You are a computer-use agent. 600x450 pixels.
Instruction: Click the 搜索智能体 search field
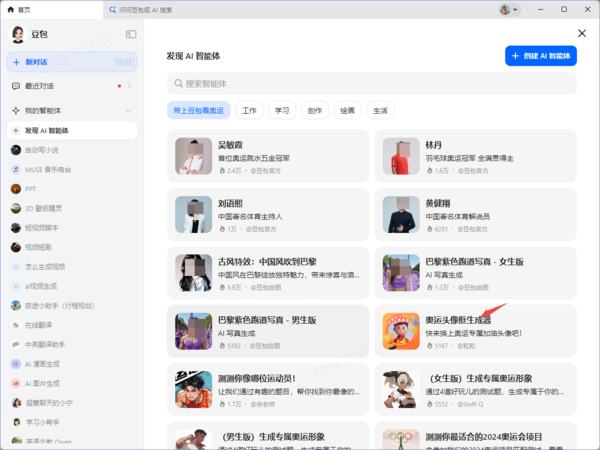[372, 83]
